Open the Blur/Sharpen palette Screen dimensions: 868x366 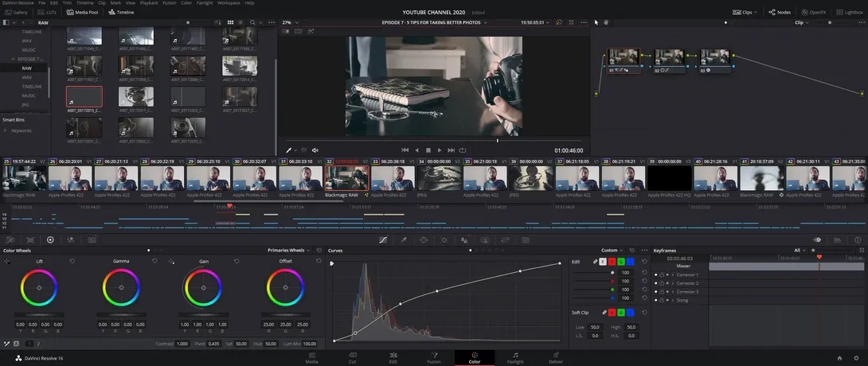click(x=464, y=240)
